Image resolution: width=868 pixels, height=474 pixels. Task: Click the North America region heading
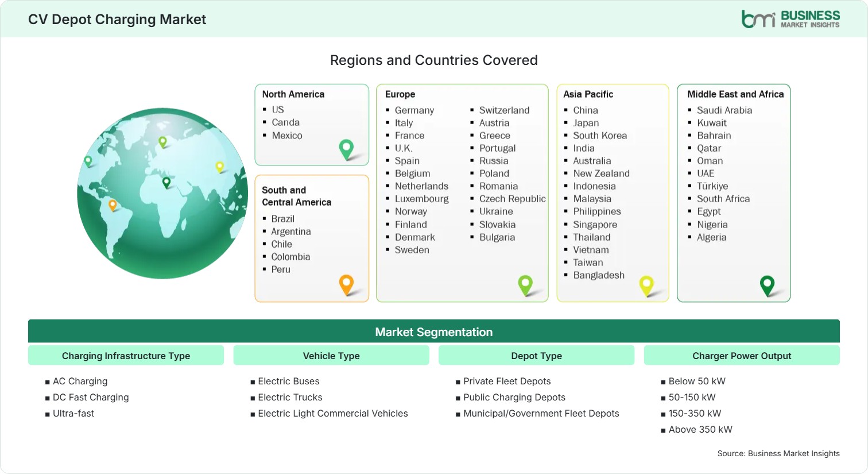pos(293,94)
